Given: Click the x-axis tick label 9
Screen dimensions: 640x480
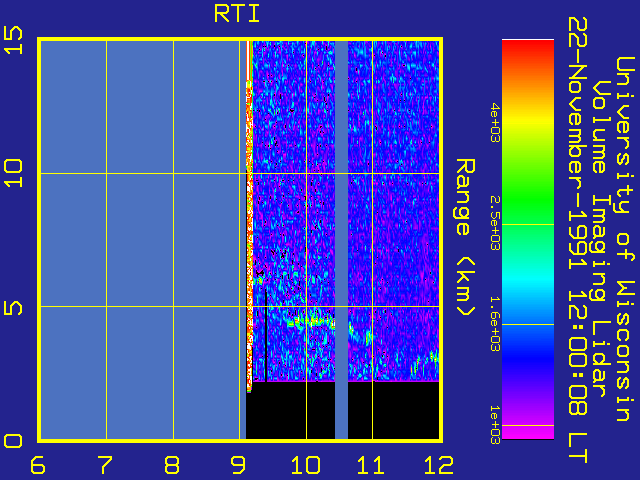Looking at the screenshot, I should tap(238, 465).
